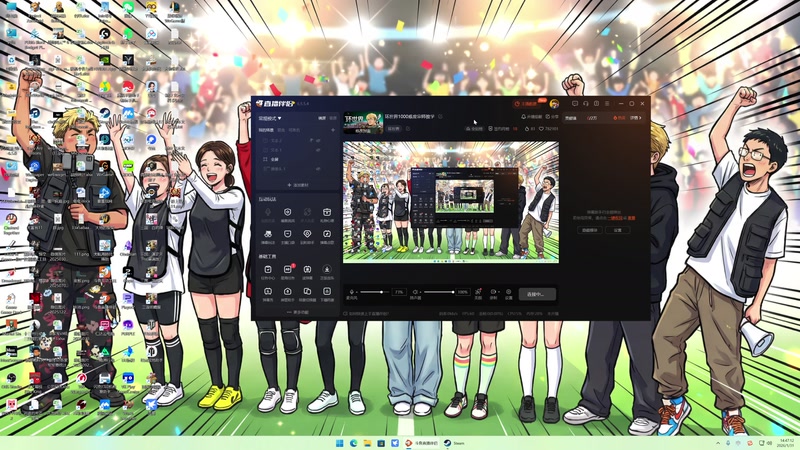Click the help question link in status bar

pyautogui.click(x=367, y=313)
